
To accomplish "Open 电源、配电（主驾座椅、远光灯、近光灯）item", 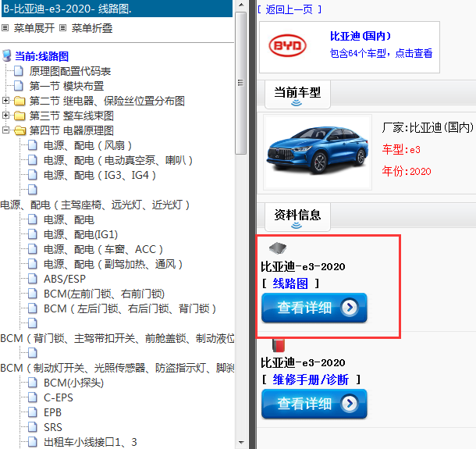I will click(95, 205).
